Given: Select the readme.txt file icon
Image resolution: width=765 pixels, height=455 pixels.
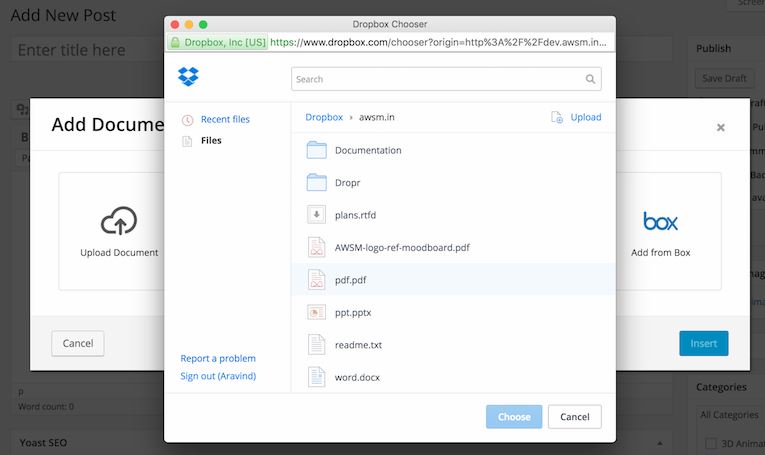Looking at the screenshot, I should 317,344.
